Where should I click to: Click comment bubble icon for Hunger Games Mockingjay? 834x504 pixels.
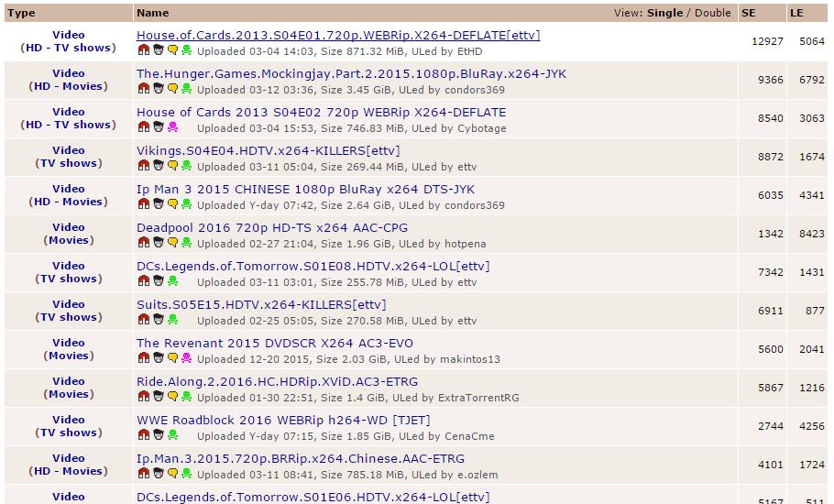coord(172,88)
